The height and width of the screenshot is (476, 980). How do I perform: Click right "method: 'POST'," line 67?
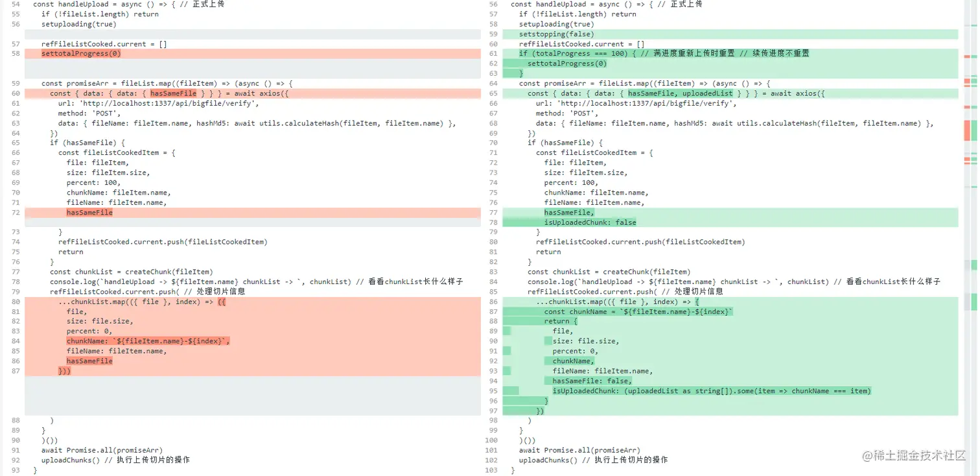(x=567, y=113)
